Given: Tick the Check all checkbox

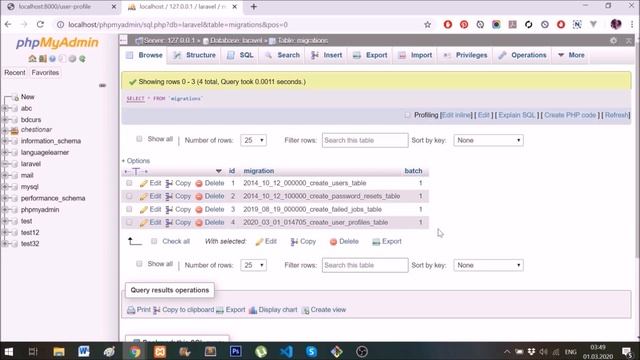Looking at the screenshot, I should pos(154,241).
